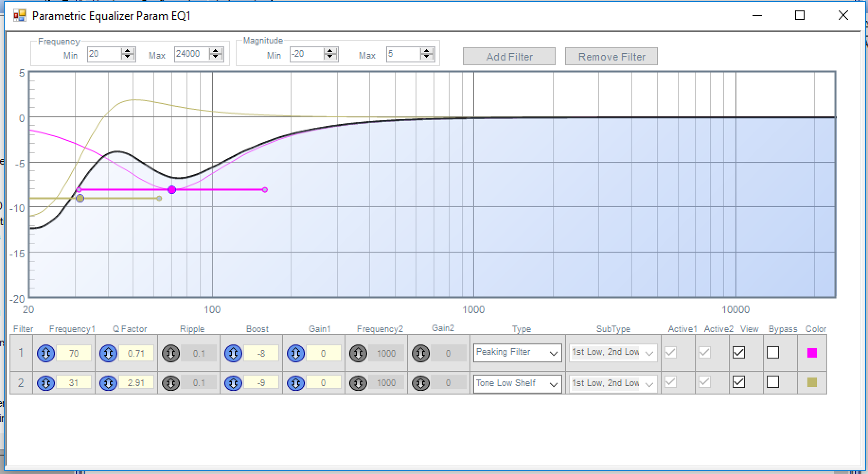Click filter 2 Gain1 value 0
The width and height of the screenshot is (868, 474).
tap(324, 383)
